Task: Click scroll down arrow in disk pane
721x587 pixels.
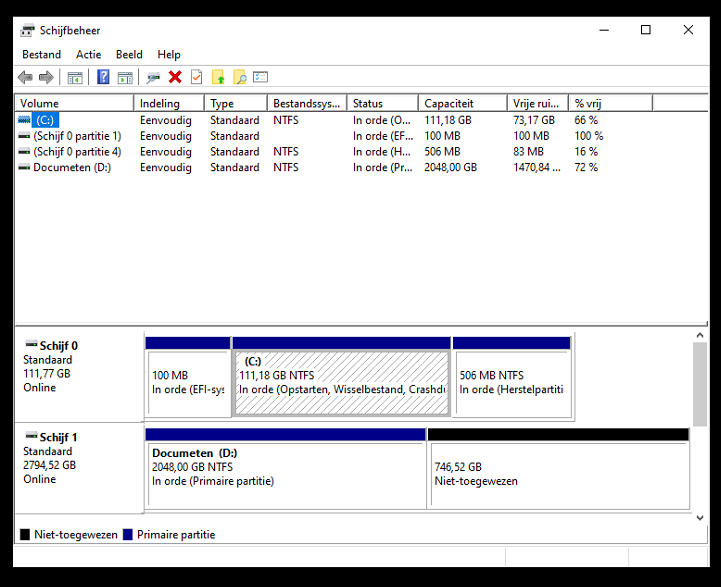Action: (x=700, y=517)
